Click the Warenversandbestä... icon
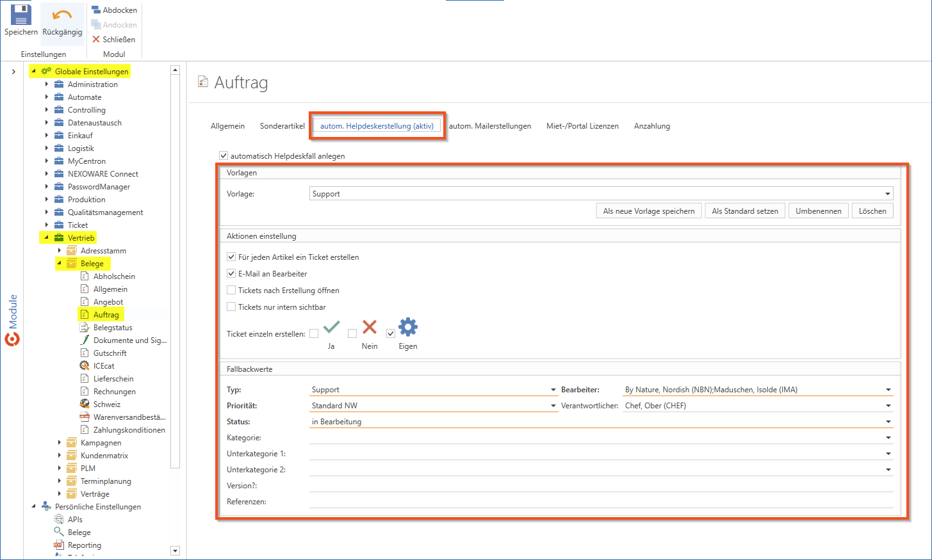The height and width of the screenshot is (560, 932). point(85,417)
